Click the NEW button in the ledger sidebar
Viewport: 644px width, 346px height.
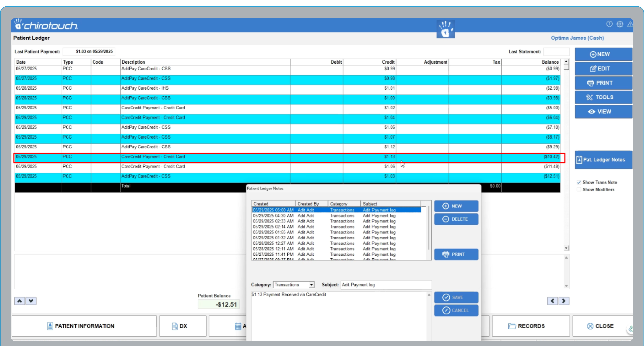pyautogui.click(x=603, y=54)
